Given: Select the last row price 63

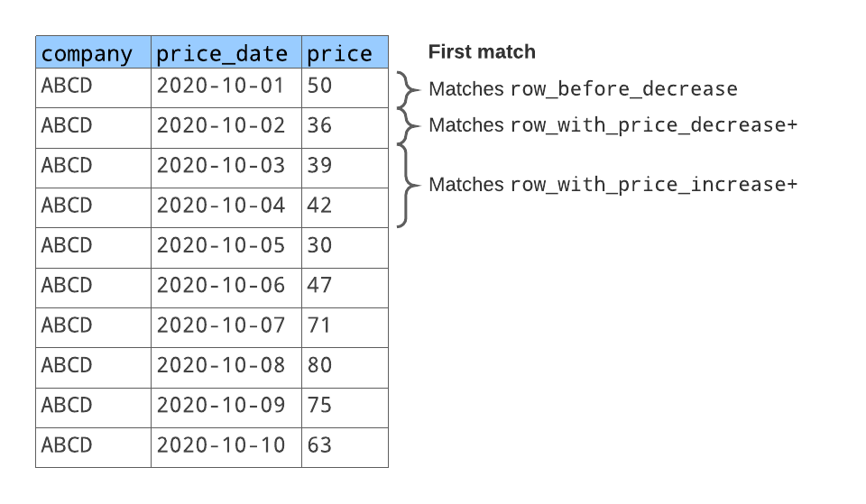Looking at the screenshot, I should (x=320, y=444).
